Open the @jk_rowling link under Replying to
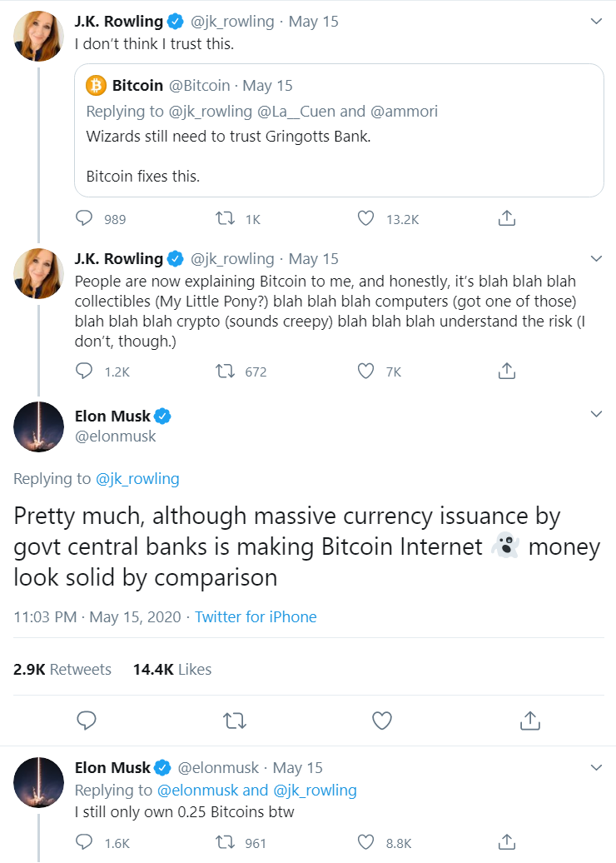 137,478
